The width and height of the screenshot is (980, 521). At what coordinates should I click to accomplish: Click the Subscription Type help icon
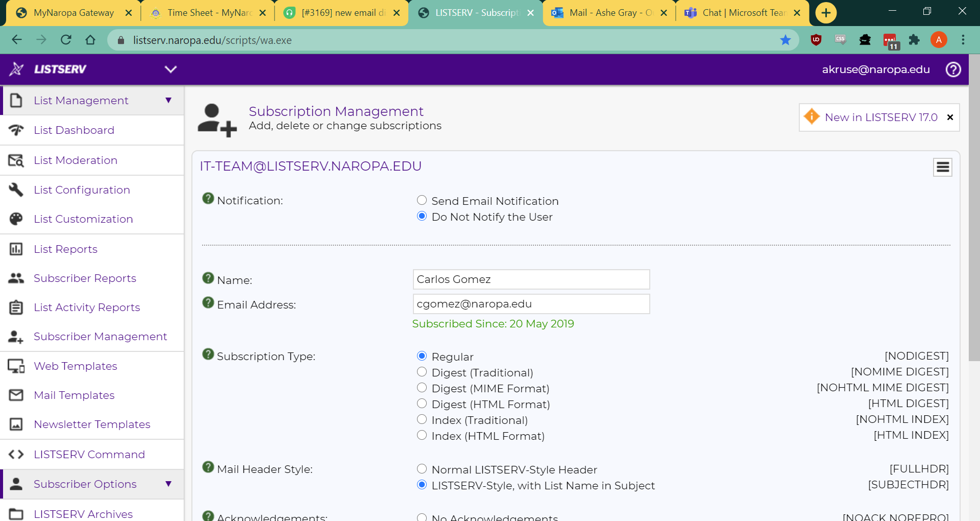[208, 354]
